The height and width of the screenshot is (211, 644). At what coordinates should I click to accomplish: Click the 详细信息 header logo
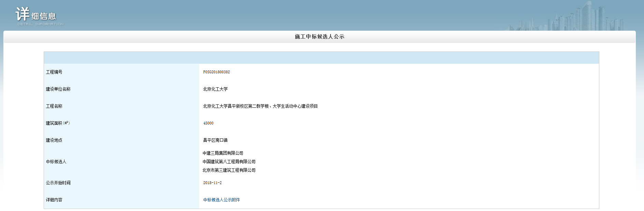(39, 16)
